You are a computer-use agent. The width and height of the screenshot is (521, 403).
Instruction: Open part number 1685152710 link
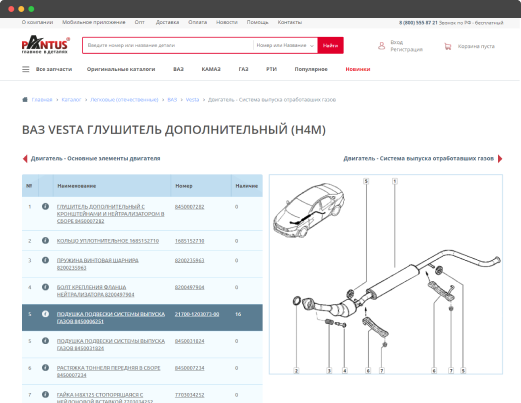(189, 241)
